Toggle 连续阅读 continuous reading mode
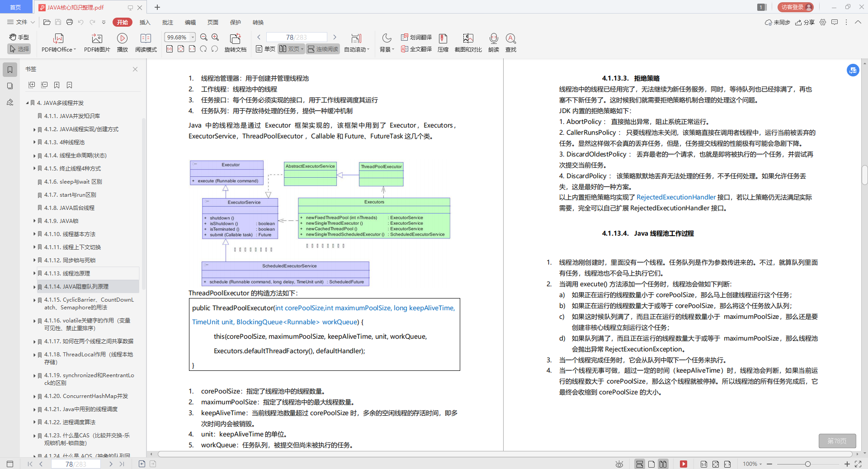This screenshot has height=469, width=868. [x=323, y=49]
